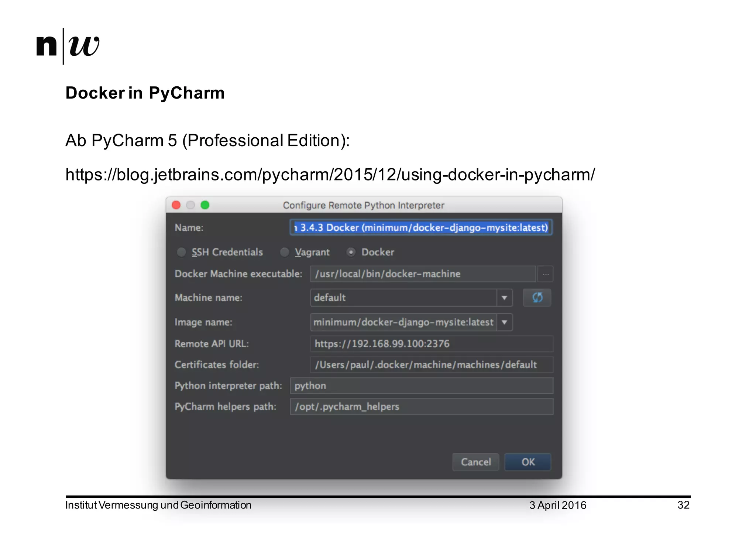Click the slide title Docker in PyCharm
Screen dimensions: 756x534
click(145, 93)
